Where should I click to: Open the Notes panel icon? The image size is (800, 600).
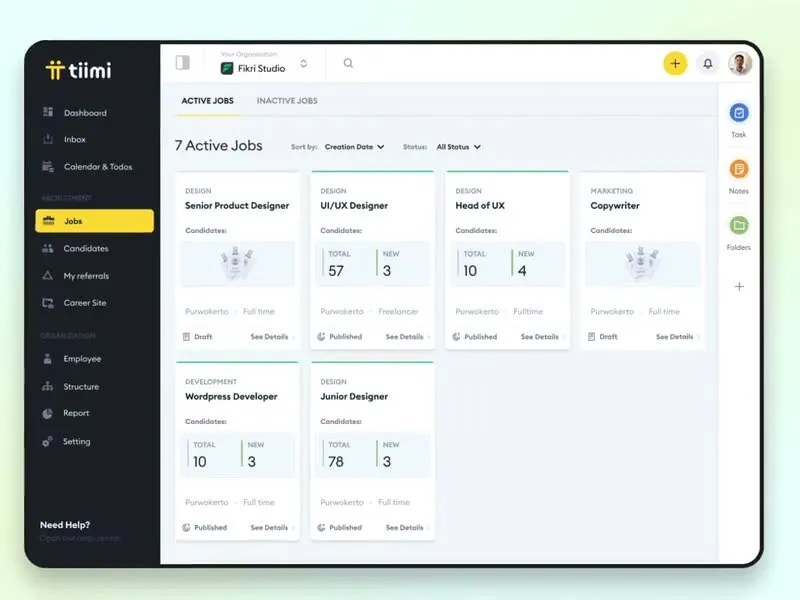739,169
